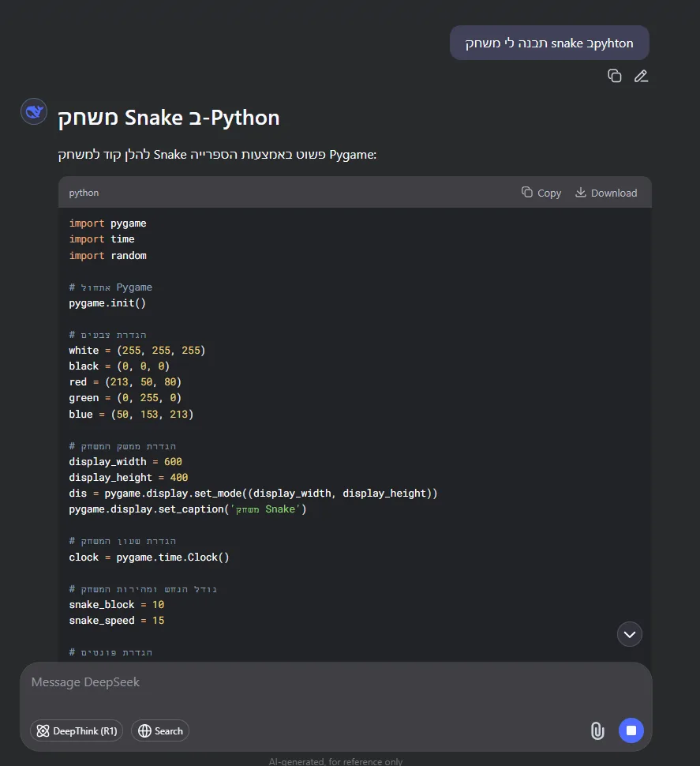Click the 'black = (0, 0, 0)' line
Viewport: 700px width, 766px height.
[119, 366]
